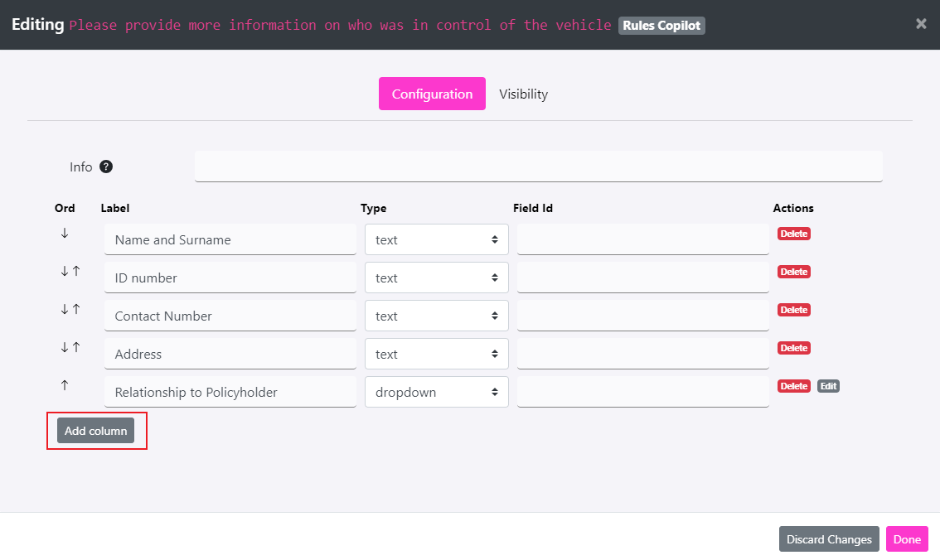This screenshot has width=940, height=560.
Task: Click Field Id input for Address row
Action: [x=642, y=354]
